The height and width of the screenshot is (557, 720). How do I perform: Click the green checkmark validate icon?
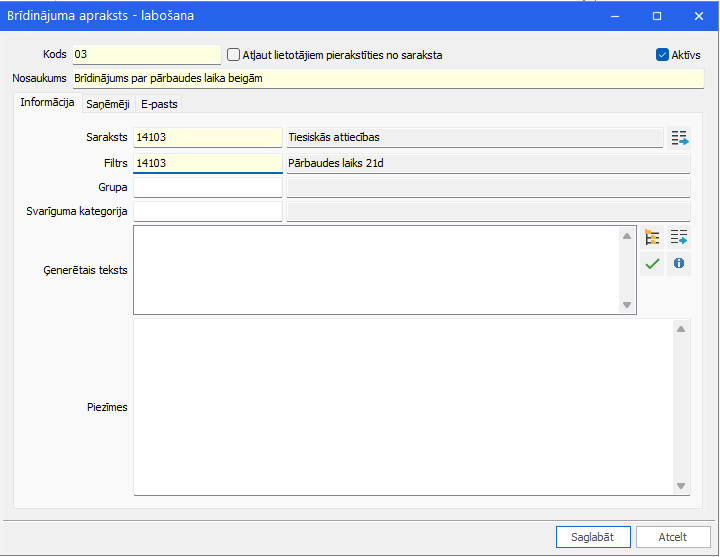(x=652, y=264)
